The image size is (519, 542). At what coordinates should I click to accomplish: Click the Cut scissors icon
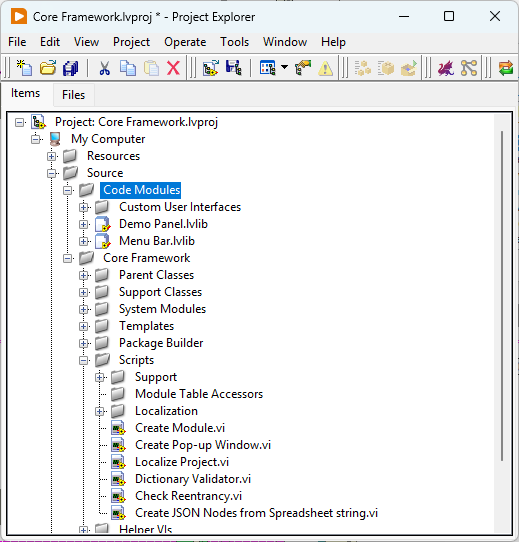click(x=104, y=68)
